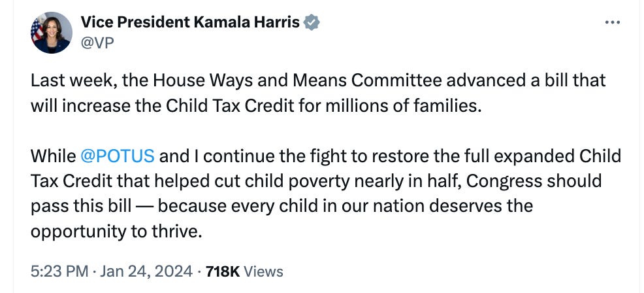Open Kamala Harris's profile picture

point(52,32)
